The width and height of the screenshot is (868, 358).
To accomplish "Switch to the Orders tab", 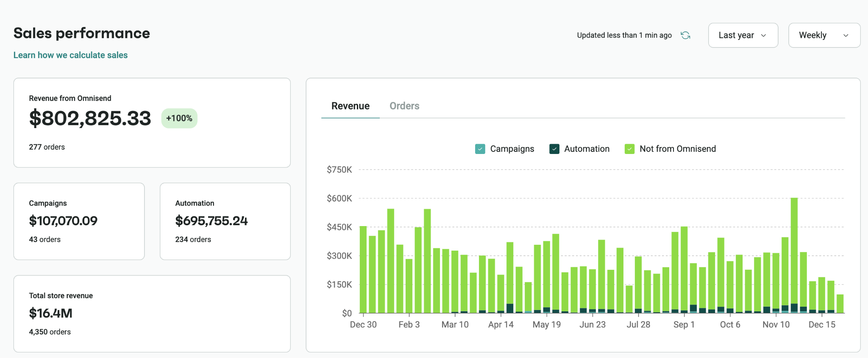I will [404, 106].
